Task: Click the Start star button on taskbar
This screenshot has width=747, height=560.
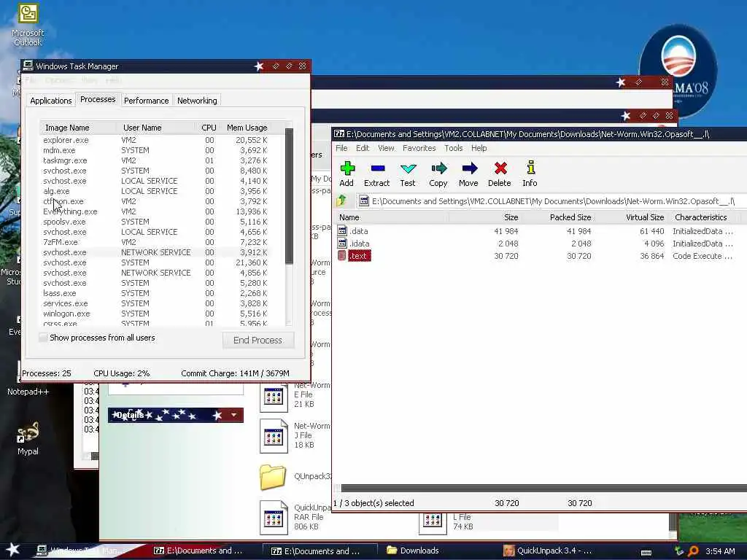Action: pyautogui.click(x=13, y=550)
